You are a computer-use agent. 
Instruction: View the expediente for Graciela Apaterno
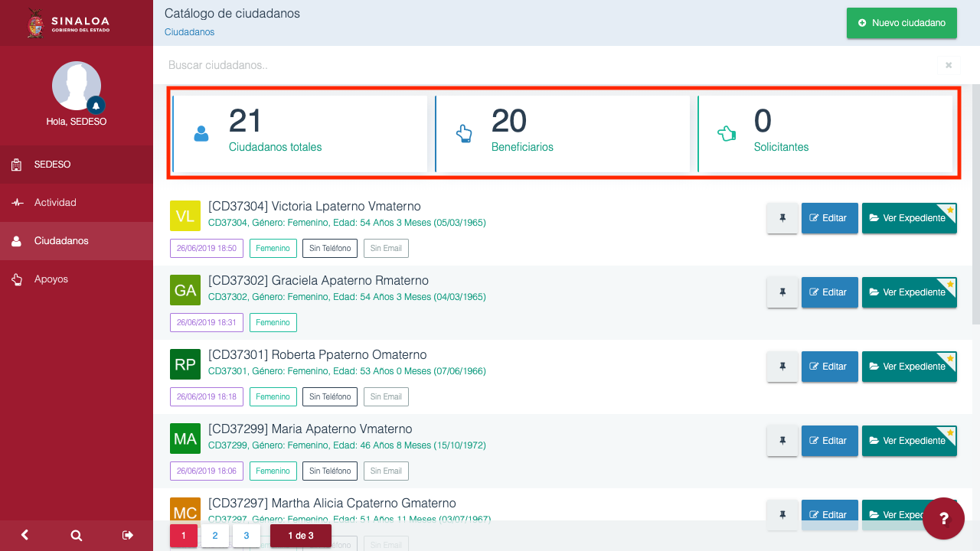coord(910,292)
